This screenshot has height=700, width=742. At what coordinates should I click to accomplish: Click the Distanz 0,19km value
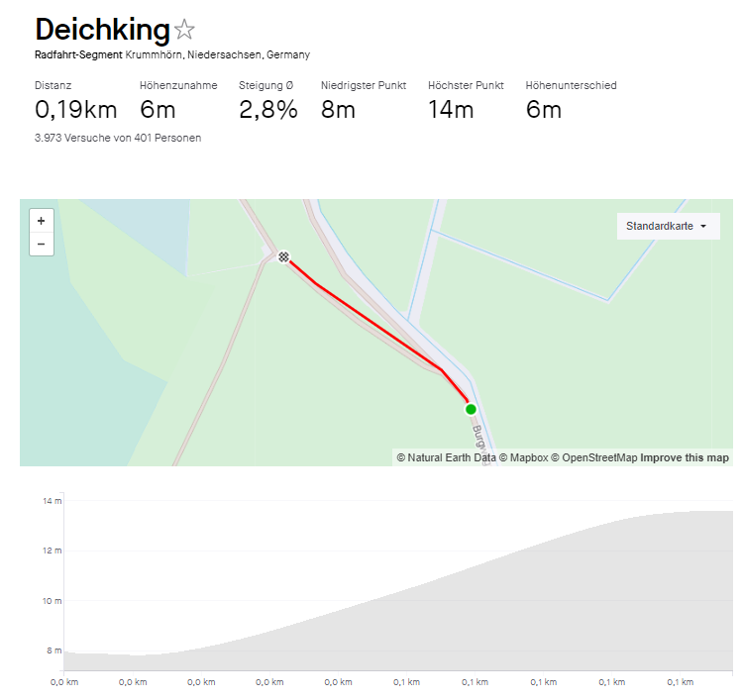75,109
